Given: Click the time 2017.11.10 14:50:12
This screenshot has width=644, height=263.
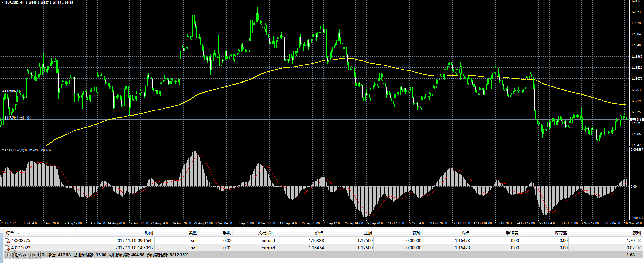Looking at the screenshot, I should click(x=135, y=248).
